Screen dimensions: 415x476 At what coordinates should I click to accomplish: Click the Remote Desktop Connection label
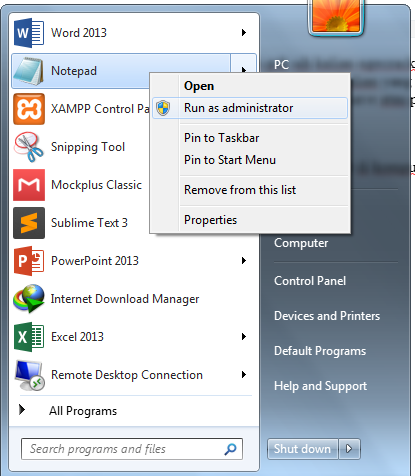click(x=127, y=375)
